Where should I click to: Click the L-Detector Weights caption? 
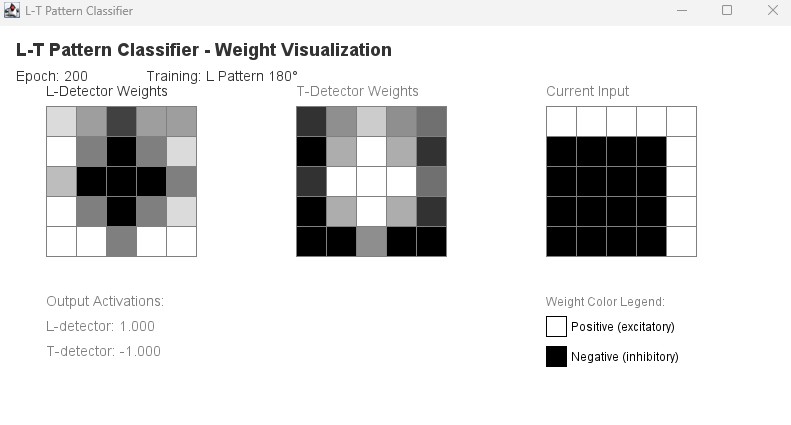(107, 91)
